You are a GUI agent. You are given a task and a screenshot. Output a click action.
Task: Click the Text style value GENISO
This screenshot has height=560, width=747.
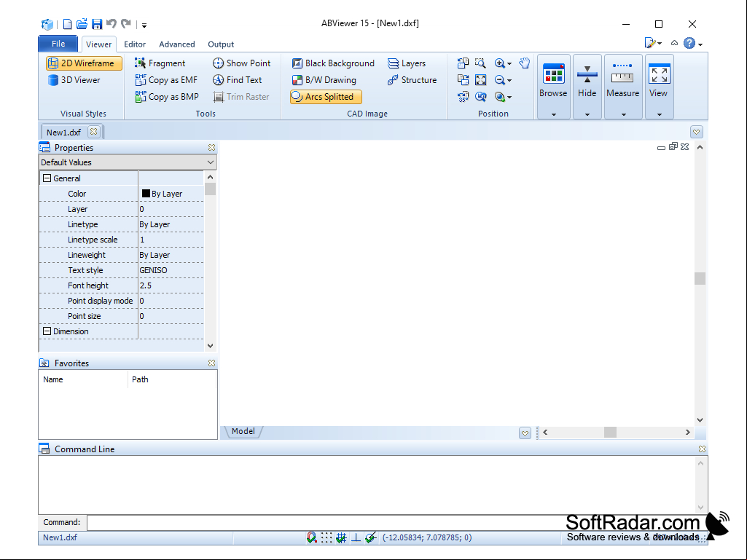click(x=153, y=270)
